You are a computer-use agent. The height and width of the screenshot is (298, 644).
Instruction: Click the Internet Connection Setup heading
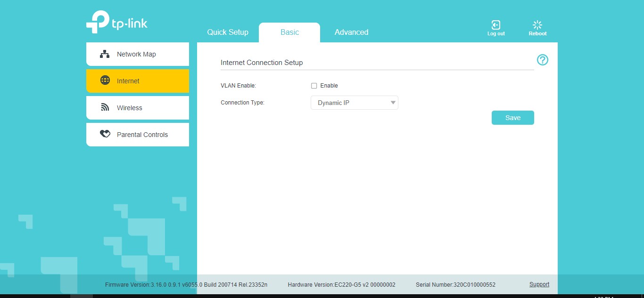[262, 63]
